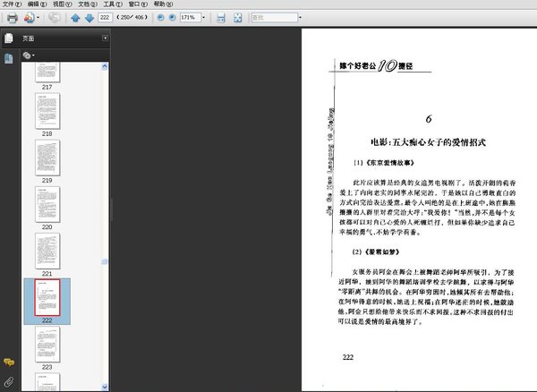The width and height of the screenshot is (537, 392).
Task: Open the 文件 (File) menu
Action: [12, 4]
